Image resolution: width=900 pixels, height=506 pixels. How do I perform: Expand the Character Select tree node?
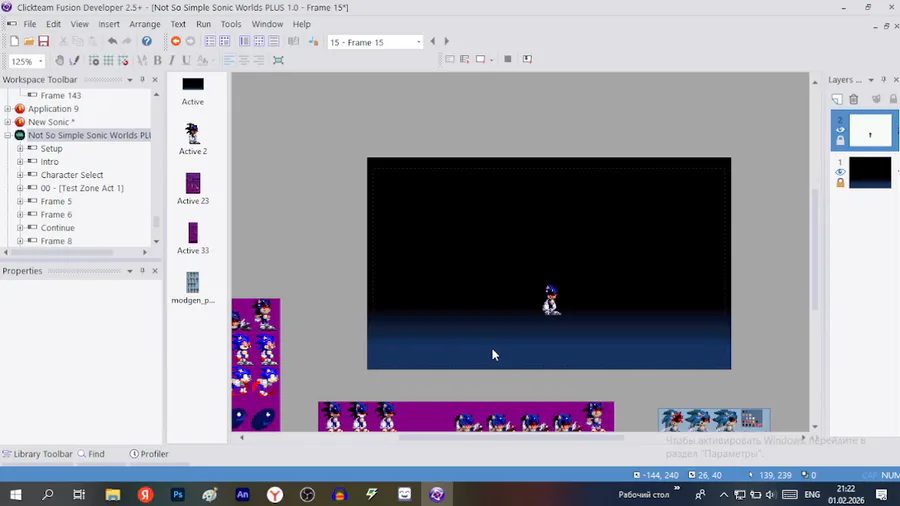(20, 175)
